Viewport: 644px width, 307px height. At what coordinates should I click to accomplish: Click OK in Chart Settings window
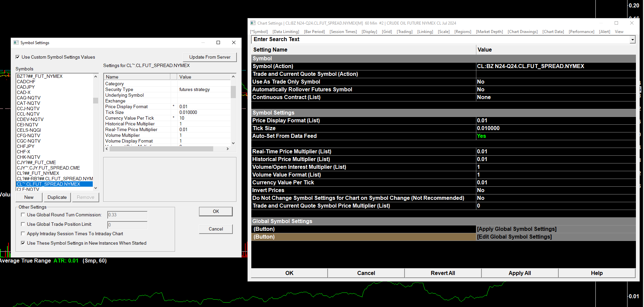(x=289, y=273)
